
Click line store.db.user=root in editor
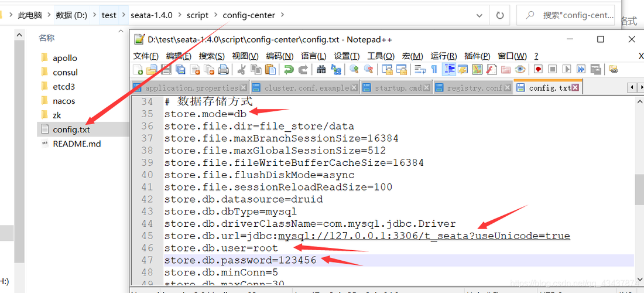[221, 248]
